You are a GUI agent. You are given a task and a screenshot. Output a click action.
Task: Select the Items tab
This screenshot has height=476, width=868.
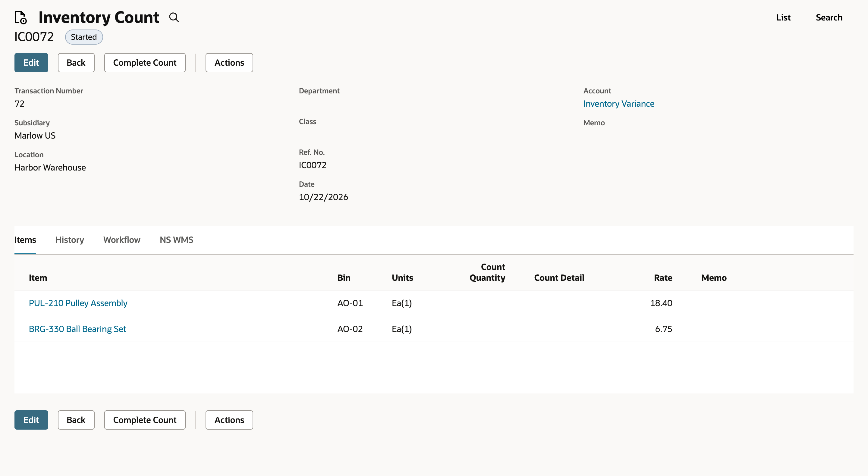pos(25,240)
